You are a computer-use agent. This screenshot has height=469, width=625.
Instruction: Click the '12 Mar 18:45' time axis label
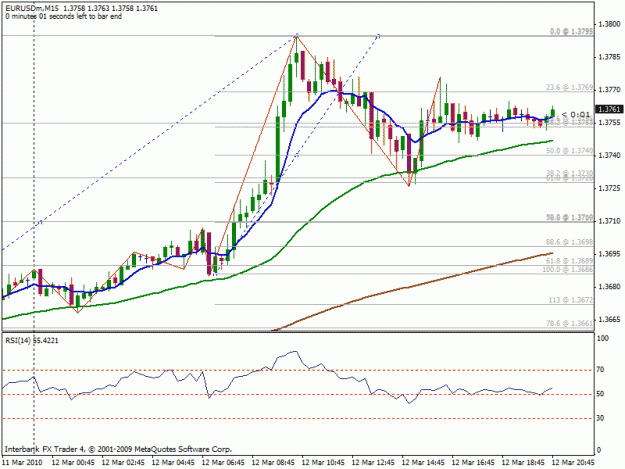tap(523, 463)
